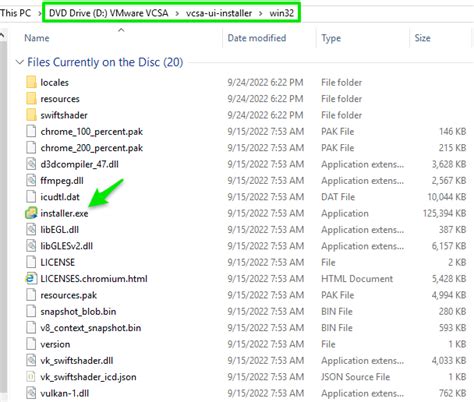Select ffmpeg.dll file icon

[31, 180]
